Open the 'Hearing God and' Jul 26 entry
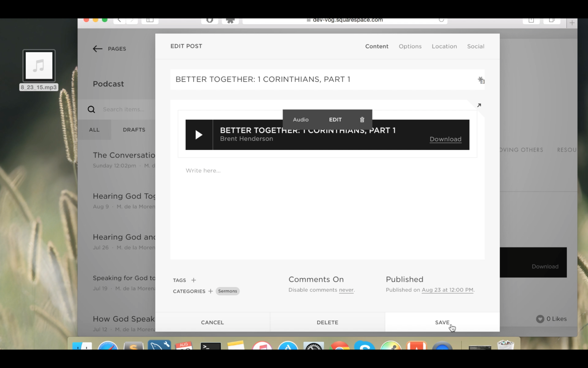 pos(124,242)
